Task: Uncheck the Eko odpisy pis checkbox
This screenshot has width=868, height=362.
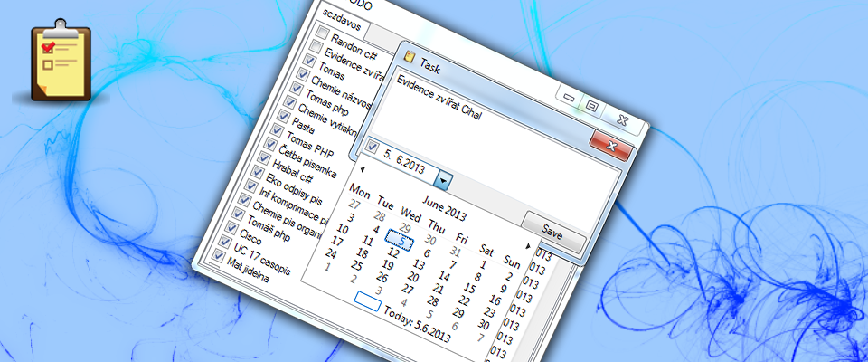Action: pyautogui.click(x=258, y=172)
